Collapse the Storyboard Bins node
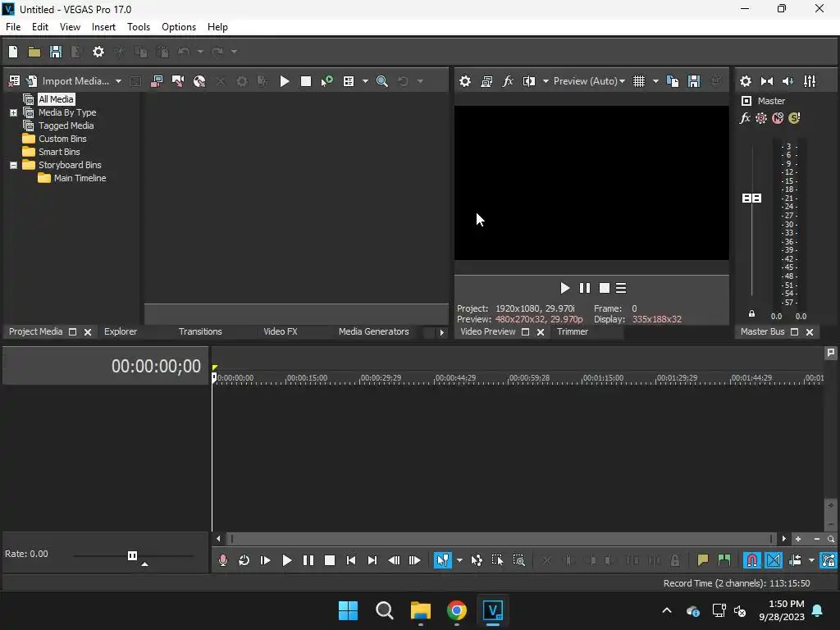840x630 pixels. (x=13, y=165)
